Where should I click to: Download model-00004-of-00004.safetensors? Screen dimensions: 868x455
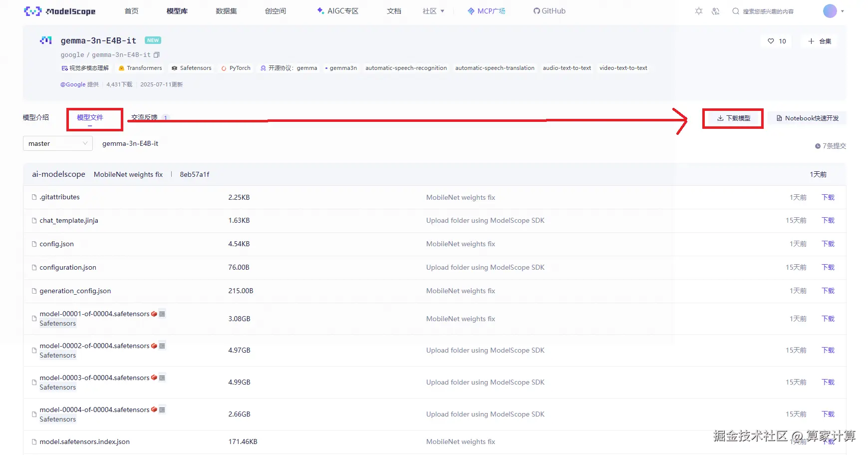point(828,414)
